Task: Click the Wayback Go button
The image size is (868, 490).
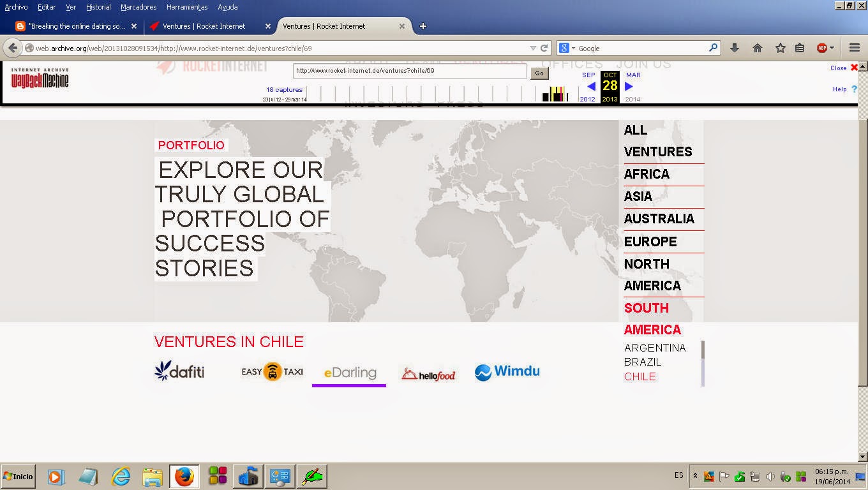Action: [539, 73]
